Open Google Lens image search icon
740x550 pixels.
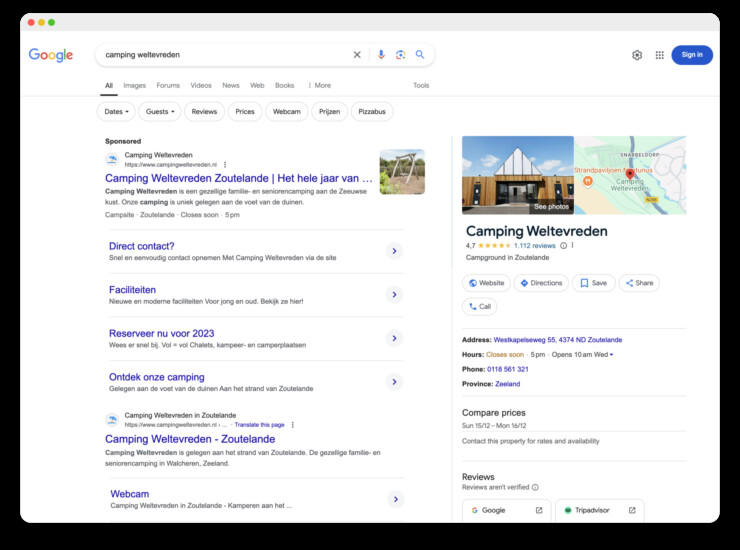click(x=400, y=55)
